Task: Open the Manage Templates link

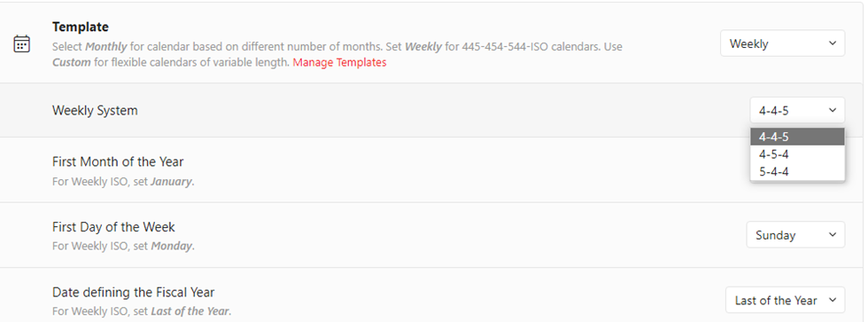Action: click(x=339, y=62)
